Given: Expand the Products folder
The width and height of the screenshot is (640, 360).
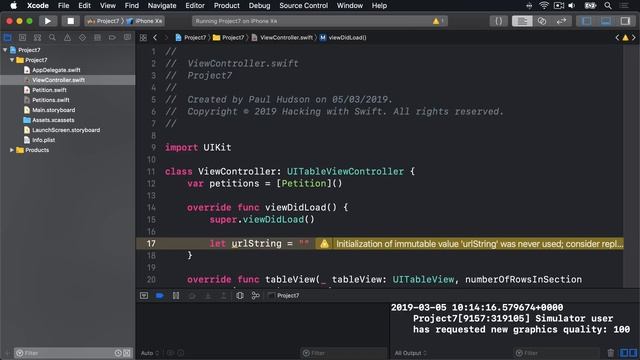Looking at the screenshot, I should 12,150.
